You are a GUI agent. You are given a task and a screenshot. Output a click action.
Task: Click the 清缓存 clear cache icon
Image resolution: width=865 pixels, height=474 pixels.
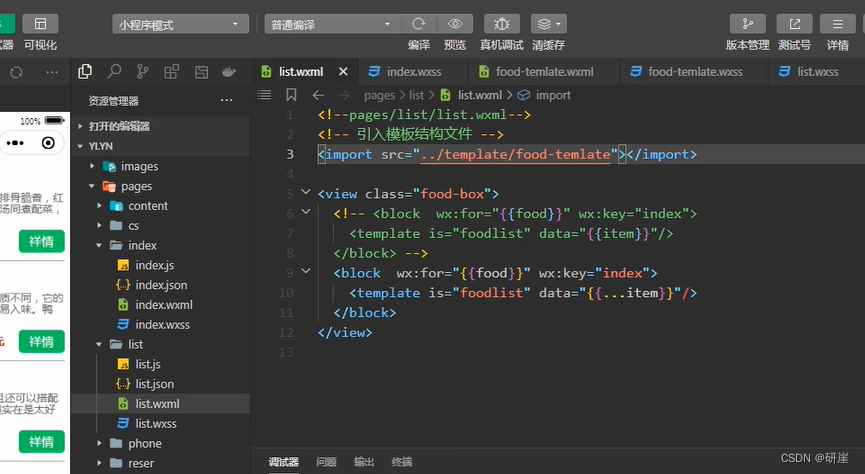[x=548, y=24]
